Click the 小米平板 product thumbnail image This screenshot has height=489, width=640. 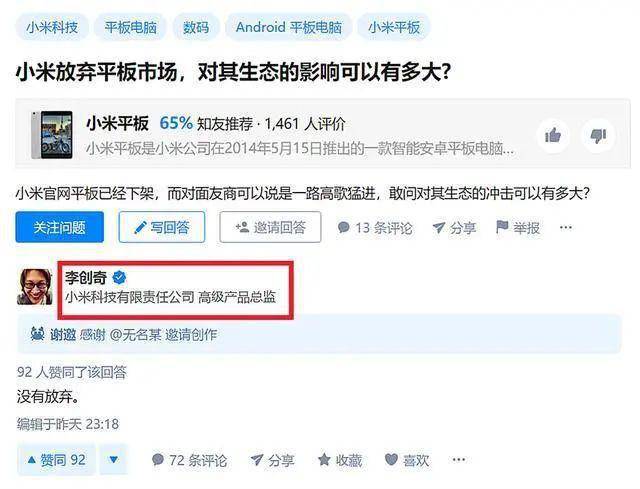pyautogui.click(x=52, y=135)
